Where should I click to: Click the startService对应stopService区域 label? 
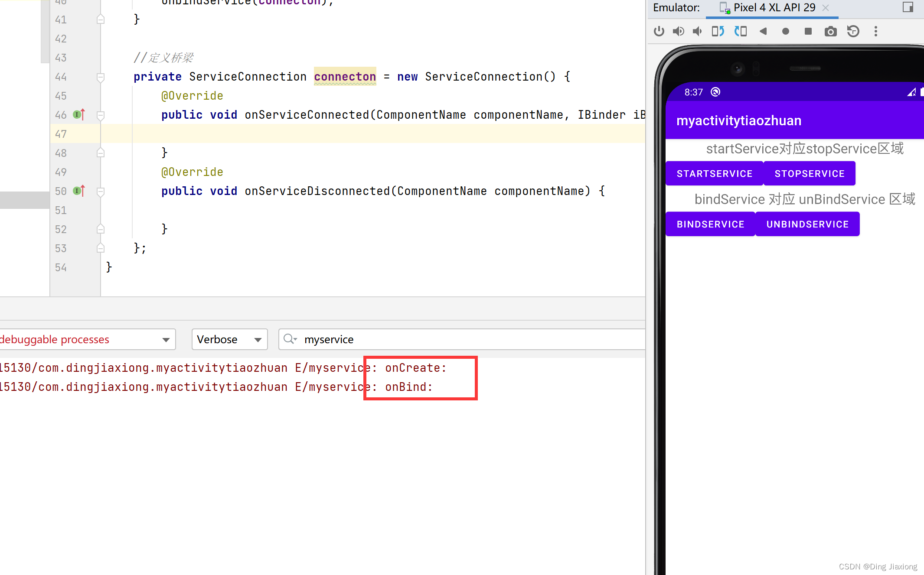pyautogui.click(x=805, y=149)
